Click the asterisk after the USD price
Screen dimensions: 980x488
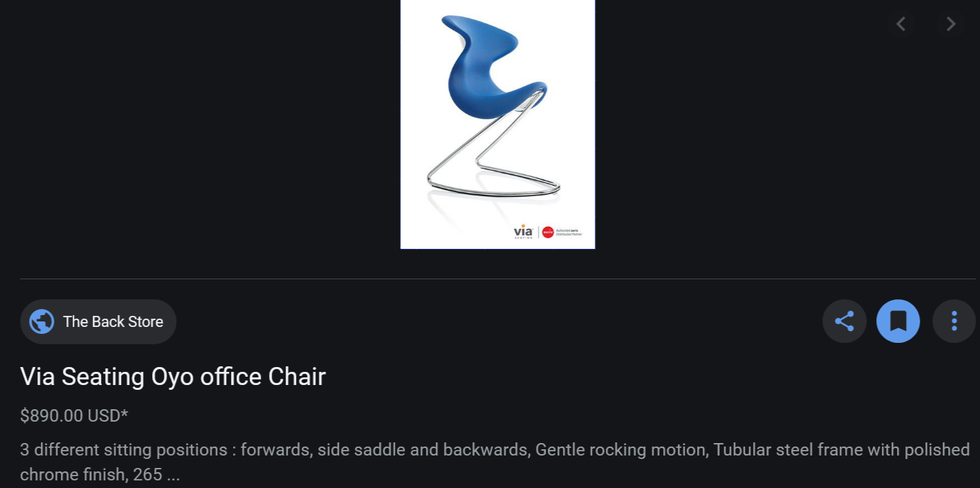coord(124,414)
